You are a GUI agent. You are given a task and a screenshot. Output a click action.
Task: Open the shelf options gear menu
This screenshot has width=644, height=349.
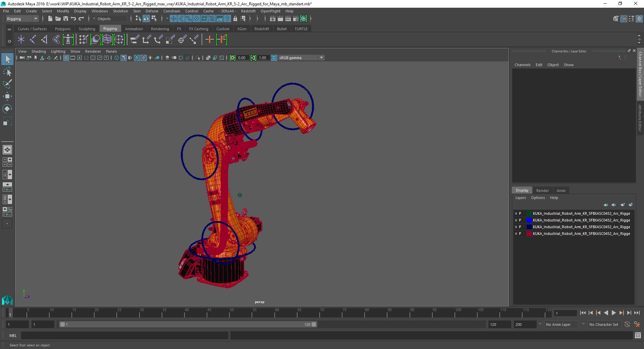tap(9, 41)
